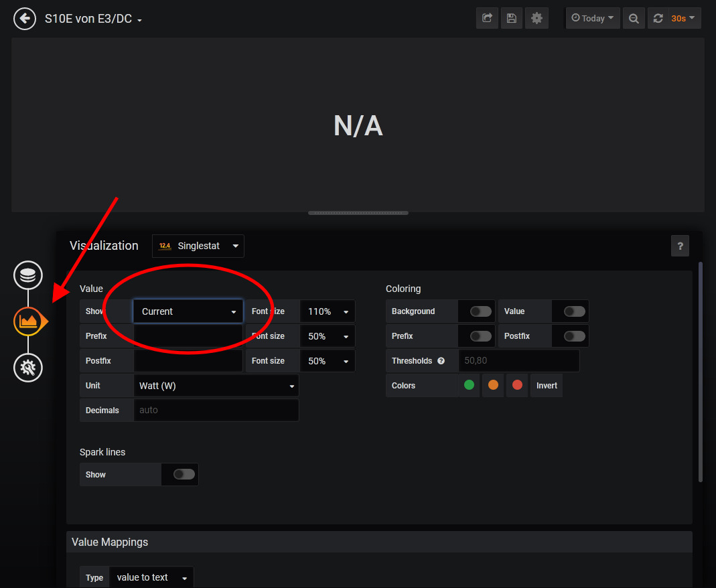The height and width of the screenshot is (588, 716).
Task: Click the share dashboard icon
Action: coord(487,19)
